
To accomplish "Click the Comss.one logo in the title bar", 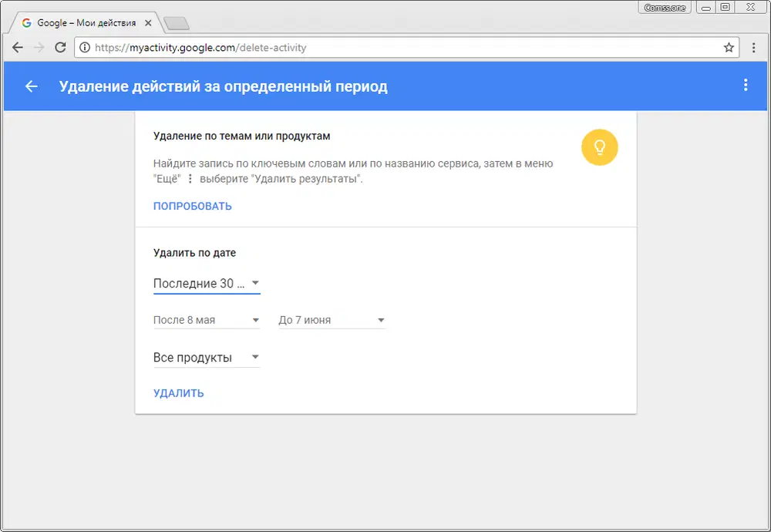I will point(664,7).
